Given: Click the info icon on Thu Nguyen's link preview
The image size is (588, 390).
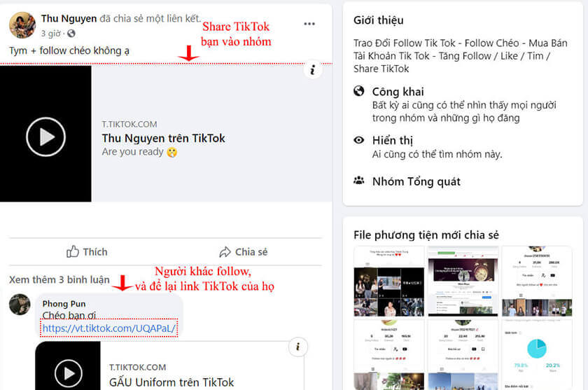Looking at the screenshot, I should pyautogui.click(x=313, y=69).
